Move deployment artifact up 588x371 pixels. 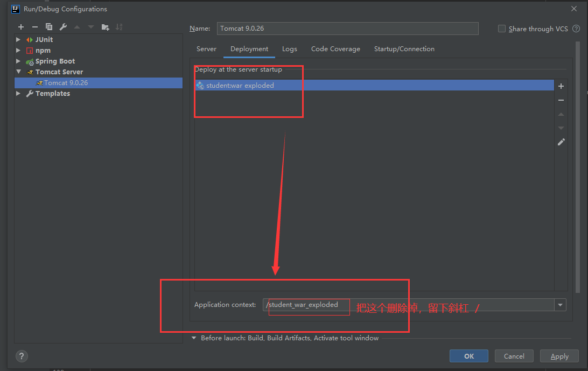(561, 114)
